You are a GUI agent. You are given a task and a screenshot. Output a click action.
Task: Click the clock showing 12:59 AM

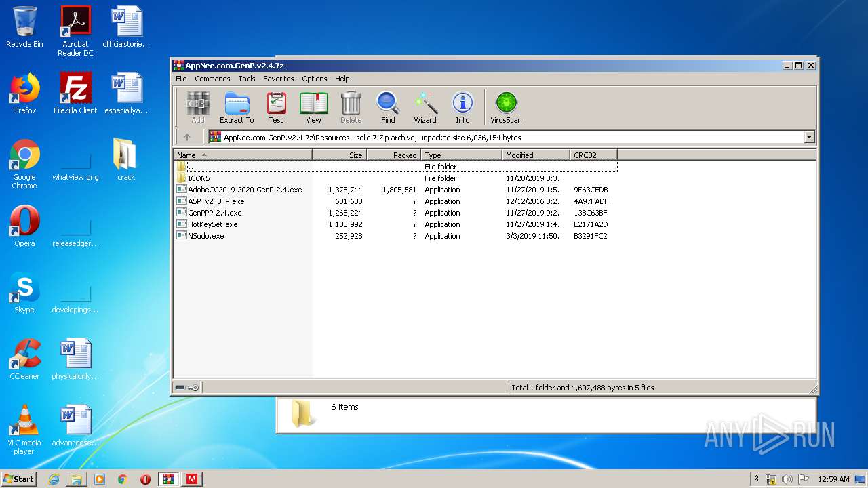click(833, 479)
